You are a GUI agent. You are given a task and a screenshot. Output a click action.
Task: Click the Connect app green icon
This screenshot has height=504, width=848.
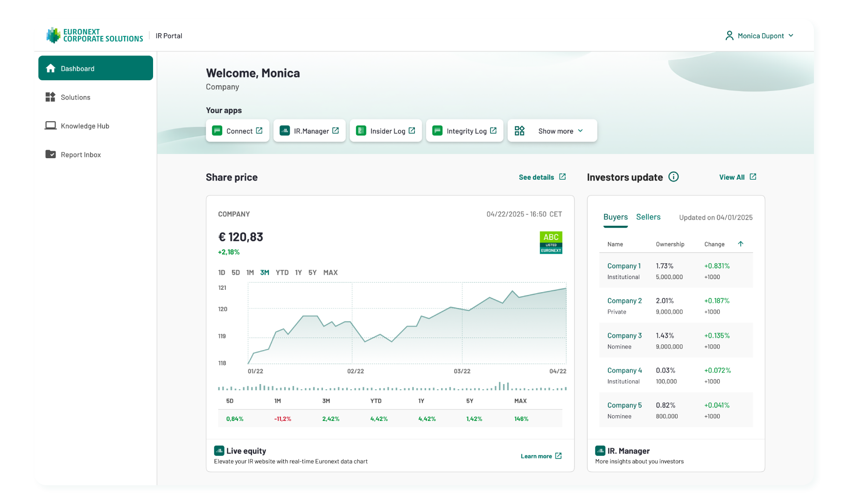tap(217, 131)
